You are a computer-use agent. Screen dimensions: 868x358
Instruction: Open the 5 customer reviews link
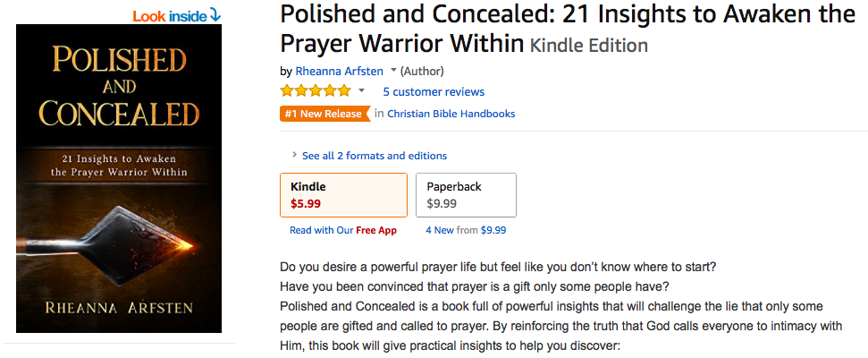434,91
